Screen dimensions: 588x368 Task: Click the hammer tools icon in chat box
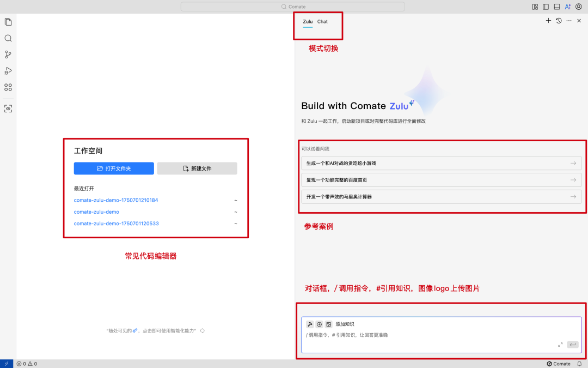coord(310,324)
